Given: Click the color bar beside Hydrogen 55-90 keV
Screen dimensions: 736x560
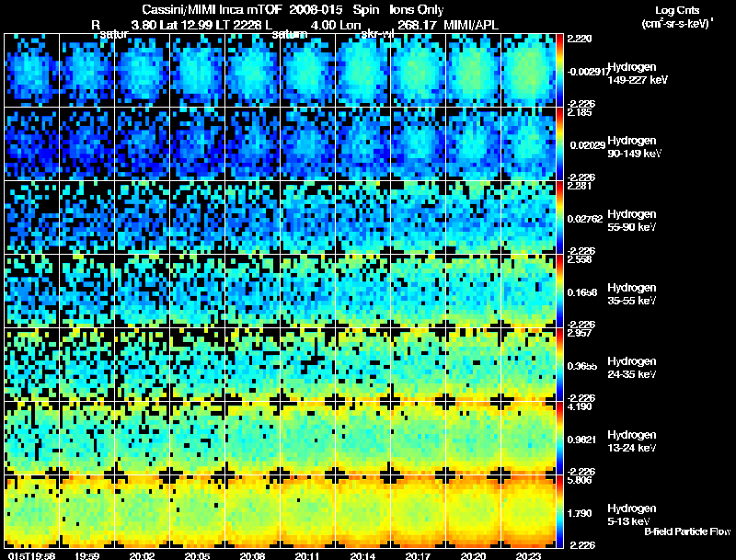Looking at the screenshot, I should click(559, 218).
